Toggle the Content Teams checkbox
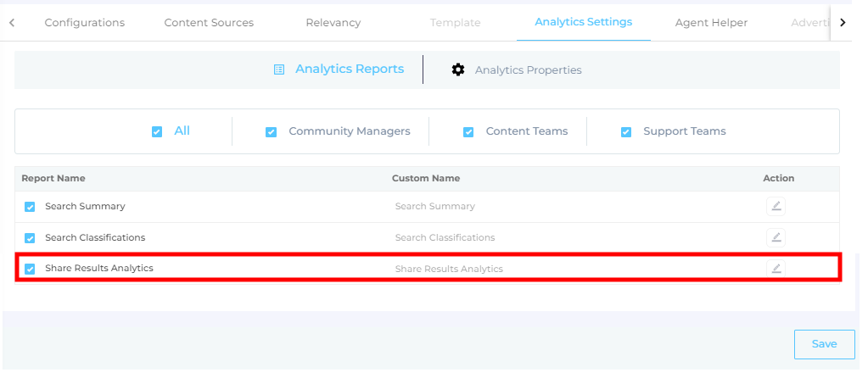 tap(468, 132)
